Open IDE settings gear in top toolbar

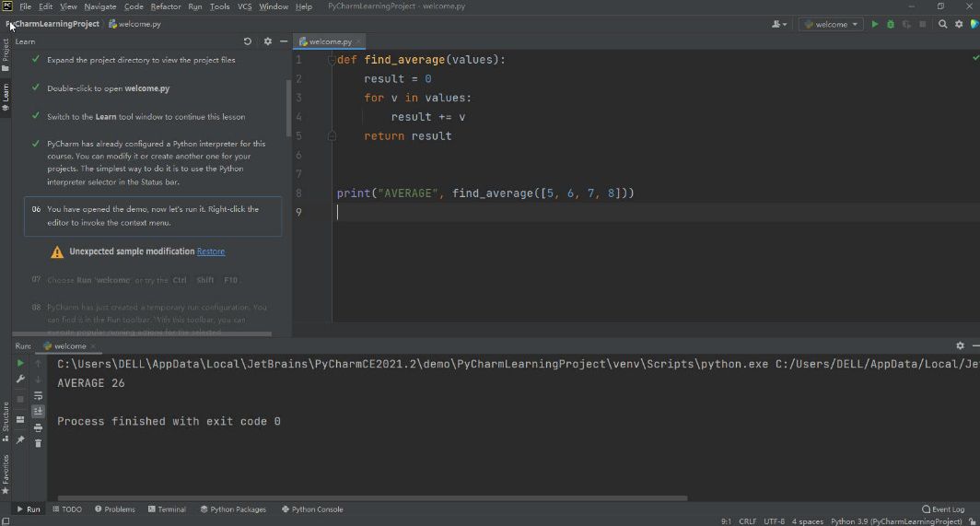(959, 24)
